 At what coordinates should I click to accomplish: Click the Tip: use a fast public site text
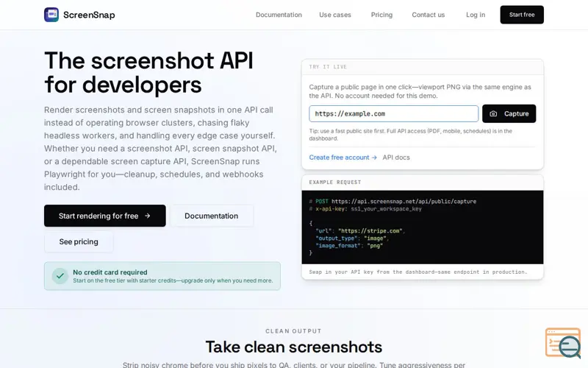coord(411,135)
